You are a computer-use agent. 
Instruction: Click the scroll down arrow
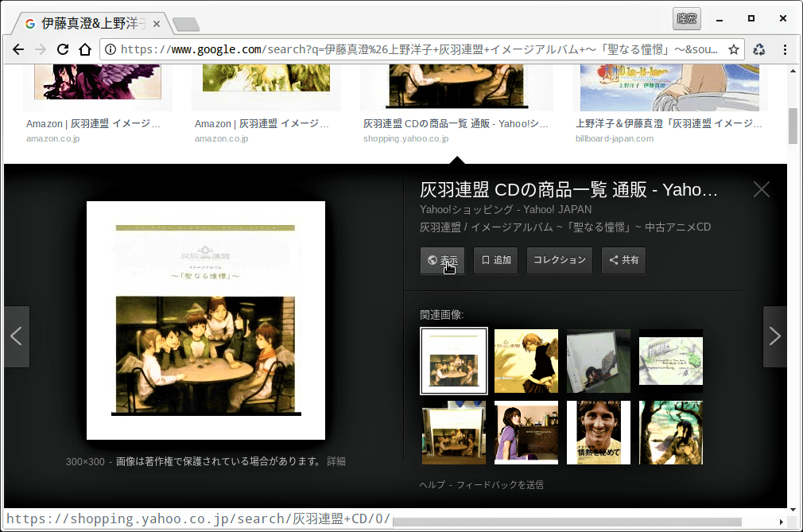[x=793, y=510]
